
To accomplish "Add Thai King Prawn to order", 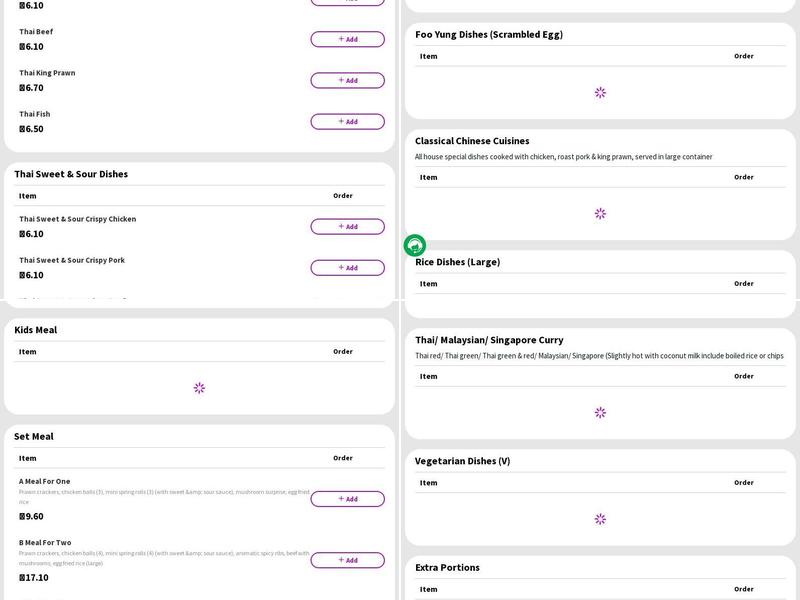I will 347,80.
